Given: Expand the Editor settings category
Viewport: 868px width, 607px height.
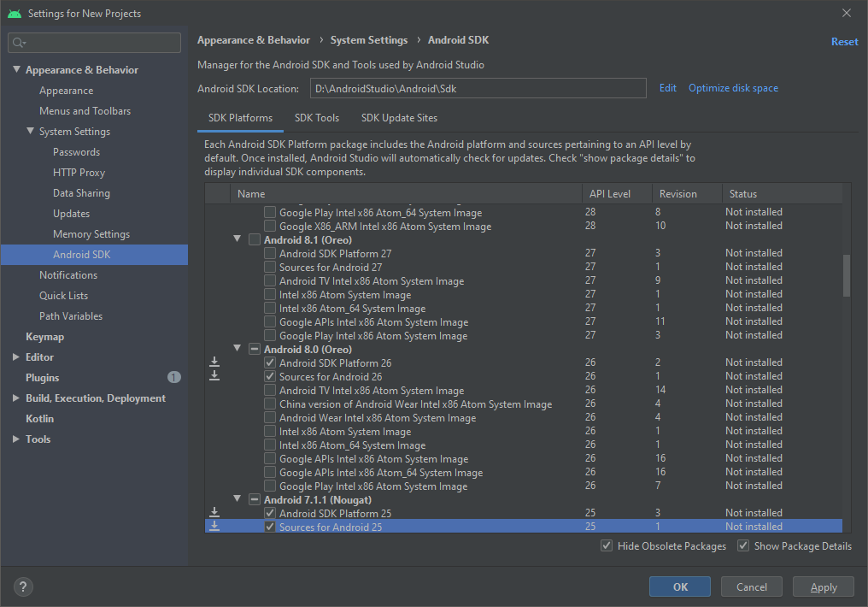Looking at the screenshot, I should coord(15,357).
